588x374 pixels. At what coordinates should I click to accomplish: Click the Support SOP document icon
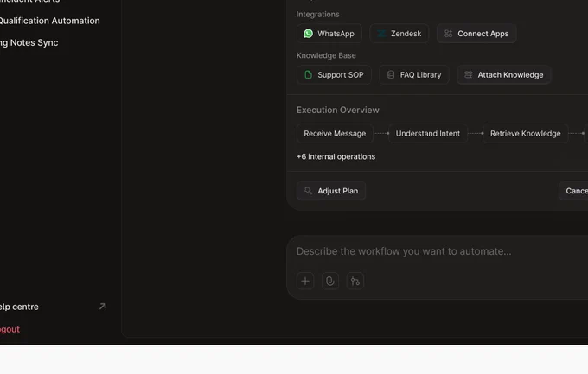coord(308,74)
